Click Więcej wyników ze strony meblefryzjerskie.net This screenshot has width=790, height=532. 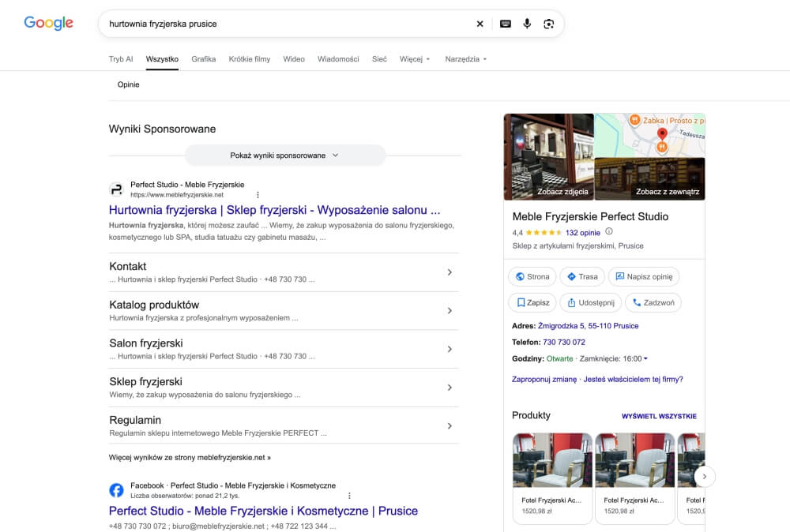[x=190, y=458]
